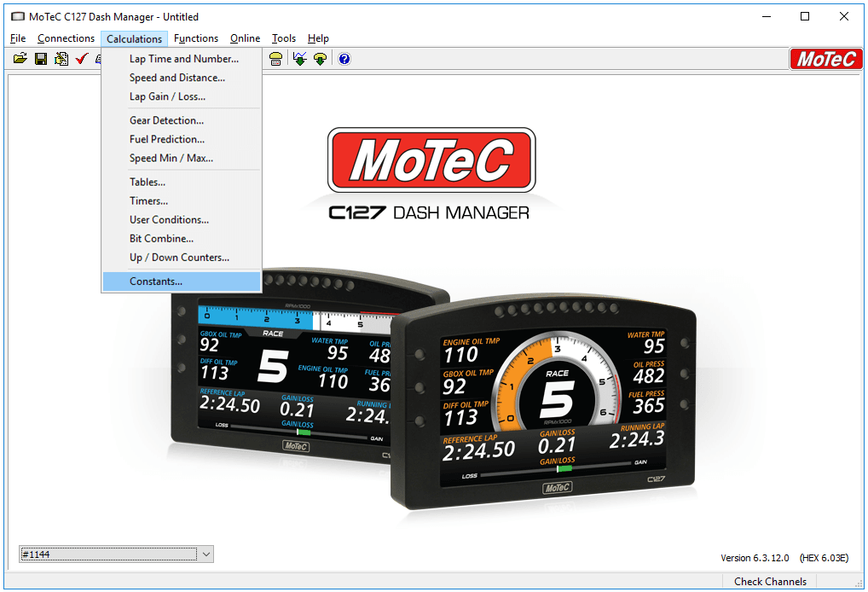The width and height of the screenshot is (868, 592).
Task: Click the (HEX 6.03E) text
Action: [x=824, y=558]
